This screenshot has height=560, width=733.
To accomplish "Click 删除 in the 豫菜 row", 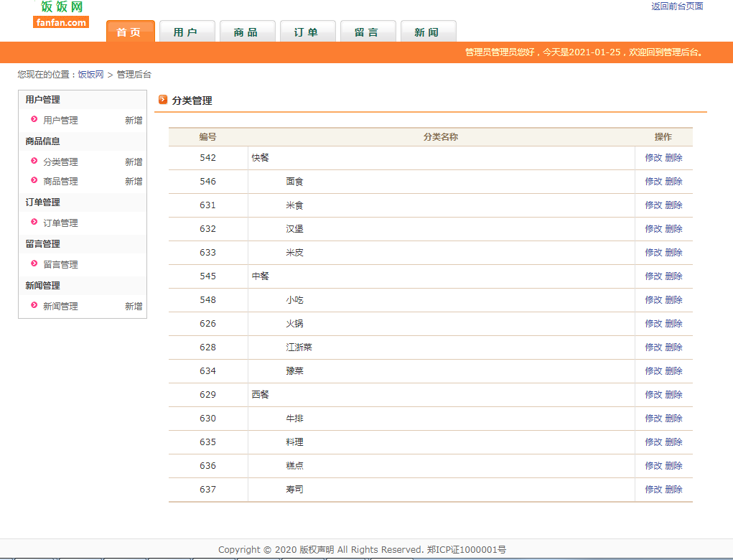I will pos(673,370).
